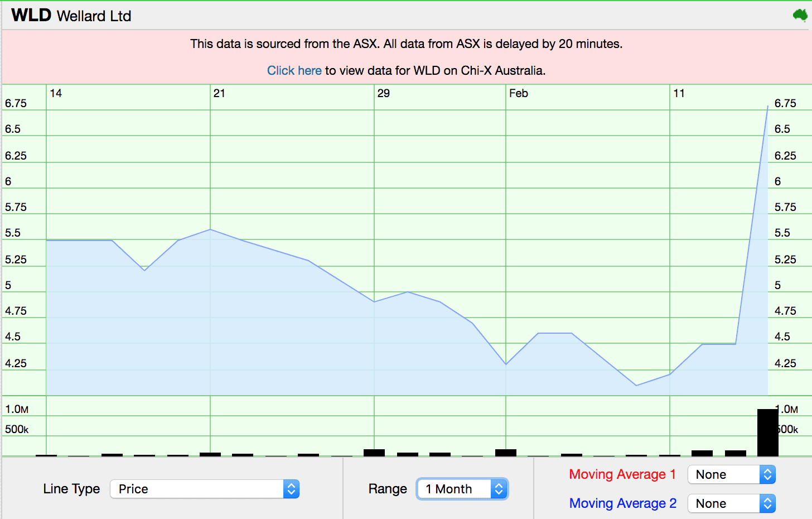Click the '29' date label on chart

click(384, 93)
